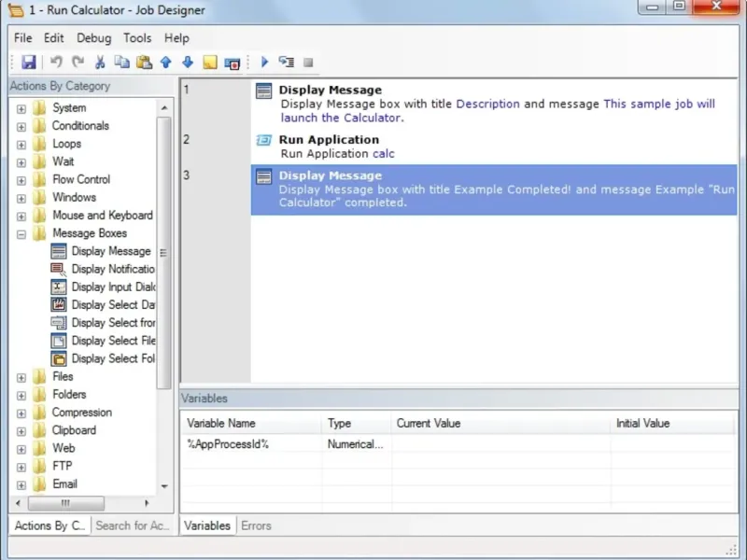The width and height of the screenshot is (747, 560).
Task: Click the Copy icon in toolbar
Action: coord(122,63)
